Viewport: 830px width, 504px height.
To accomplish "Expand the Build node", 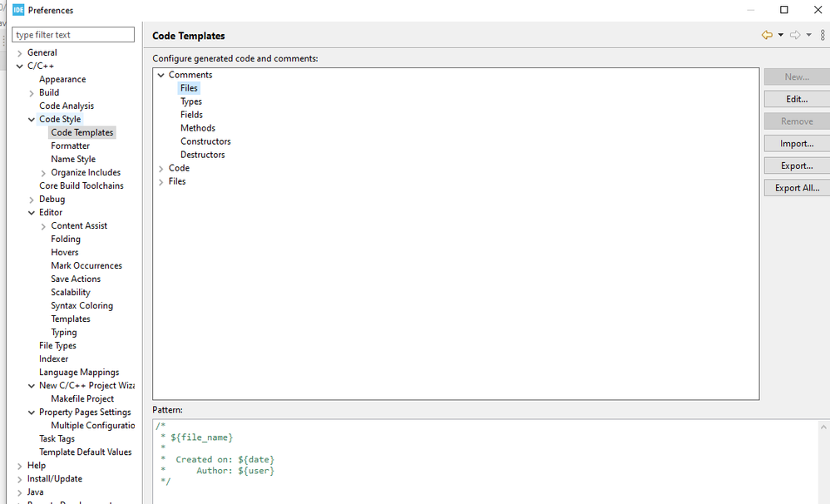I will (32, 93).
